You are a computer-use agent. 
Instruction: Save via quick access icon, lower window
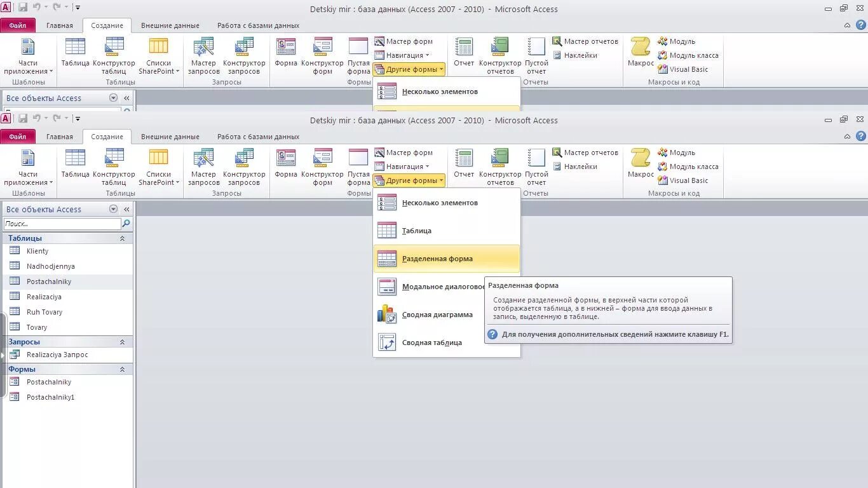[23, 118]
